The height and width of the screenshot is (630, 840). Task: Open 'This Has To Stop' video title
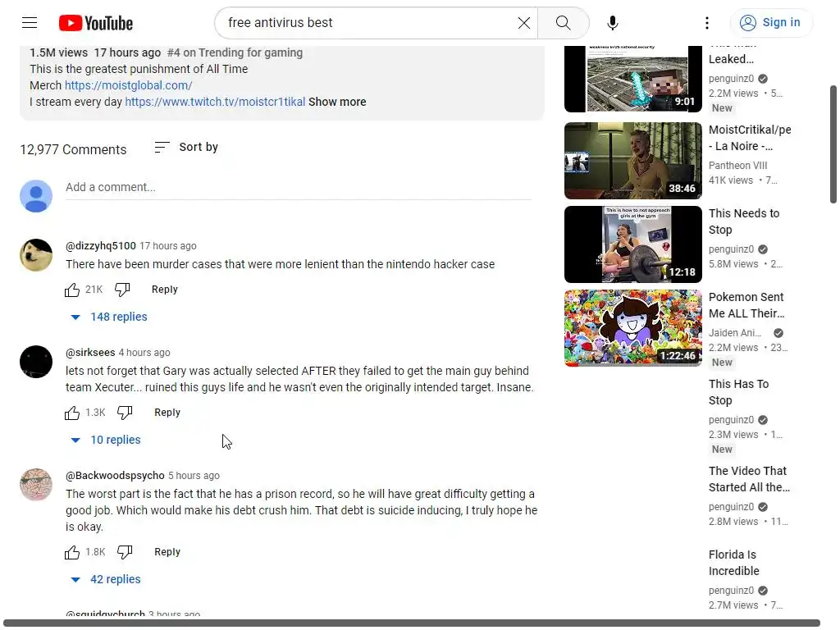coord(739,392)
